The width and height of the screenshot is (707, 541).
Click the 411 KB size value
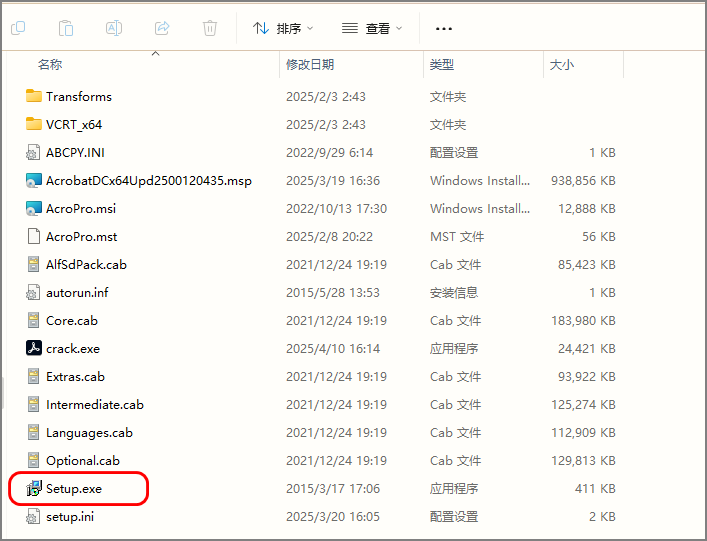(595, 488)
